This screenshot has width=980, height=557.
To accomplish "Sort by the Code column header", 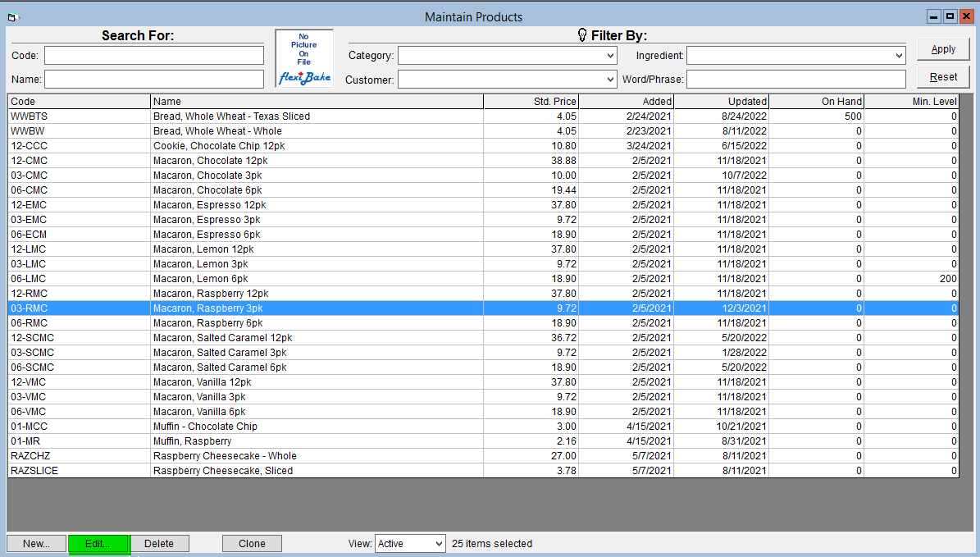I will [x=79, y=101].
